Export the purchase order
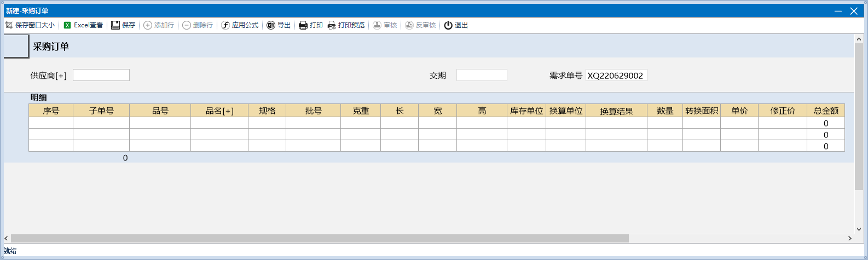This screenshot has width=868, height=260. (279, 25)
